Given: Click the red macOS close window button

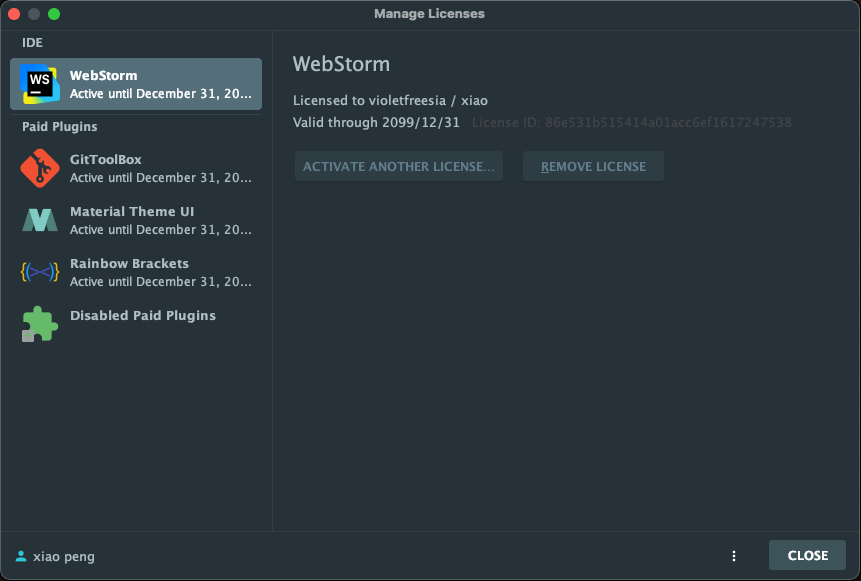Looking at the screenshot, I should (x=14, y=14).
